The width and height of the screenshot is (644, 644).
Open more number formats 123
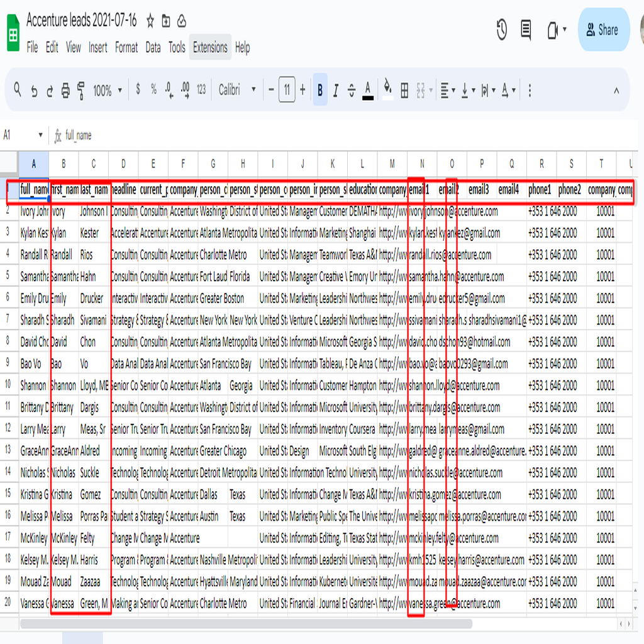201,89
